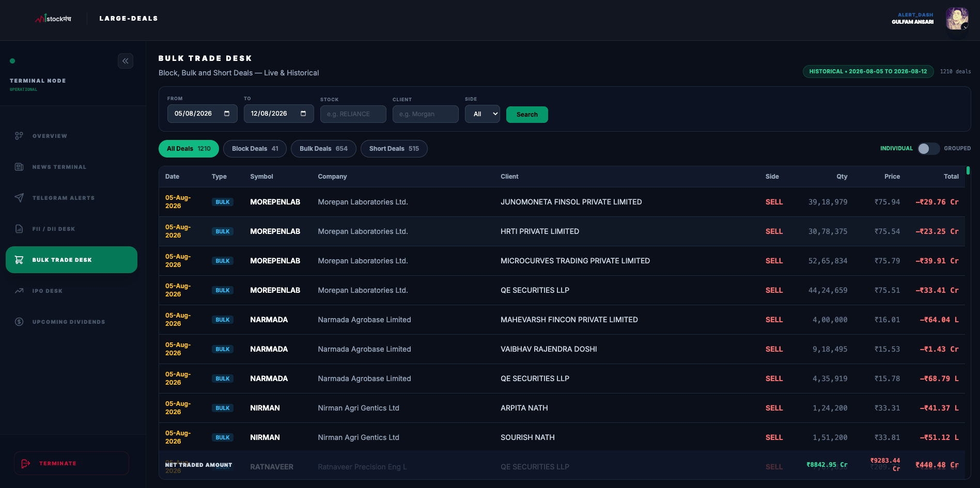This screenshot has height=488, width=980.
Task: Click the Search button
Action: [x=527, y=115]
